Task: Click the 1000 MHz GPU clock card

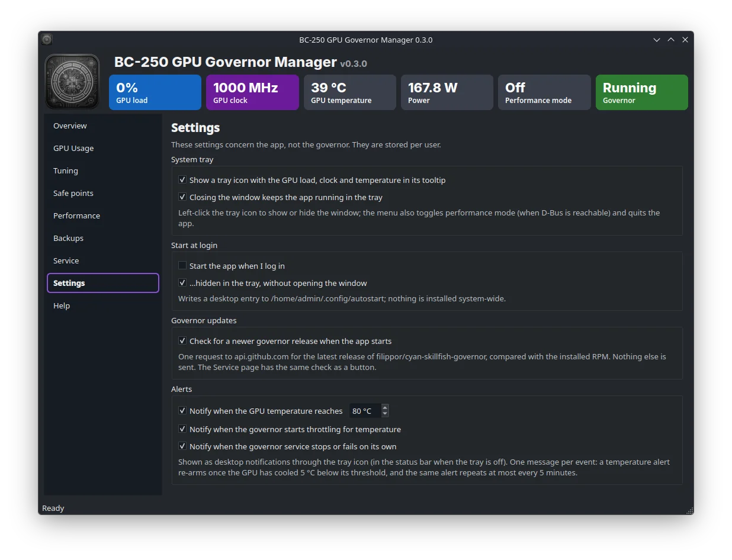Action: pos(252,92)
